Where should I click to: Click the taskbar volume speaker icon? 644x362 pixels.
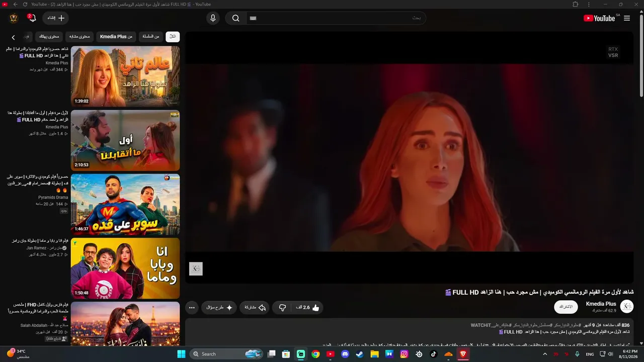(x=611, y=354)
